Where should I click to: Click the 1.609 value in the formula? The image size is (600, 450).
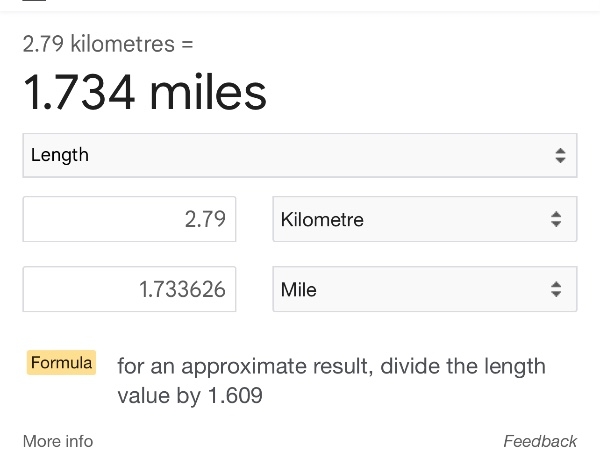(x=234, y=396)
